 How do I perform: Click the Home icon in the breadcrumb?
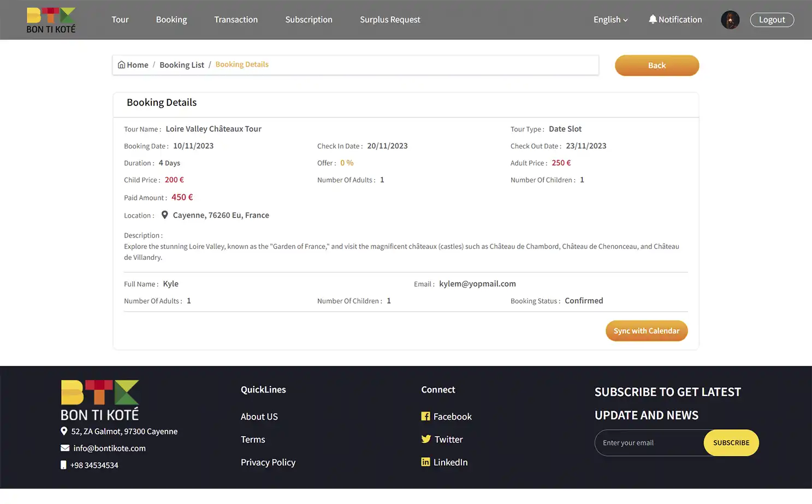tap(121, 64)
